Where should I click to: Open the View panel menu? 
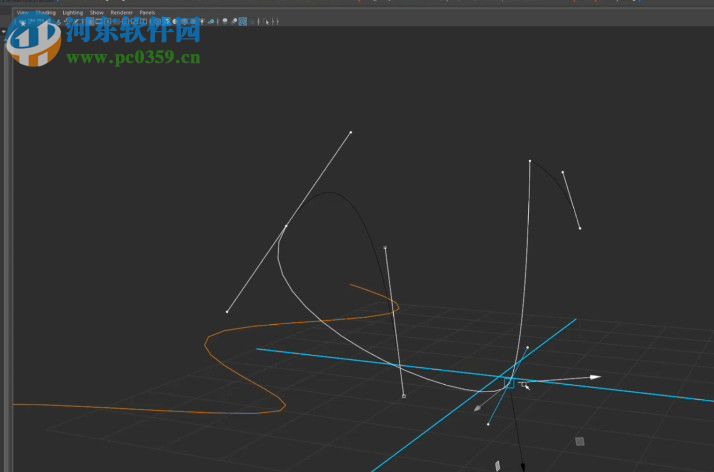(22, 13)
